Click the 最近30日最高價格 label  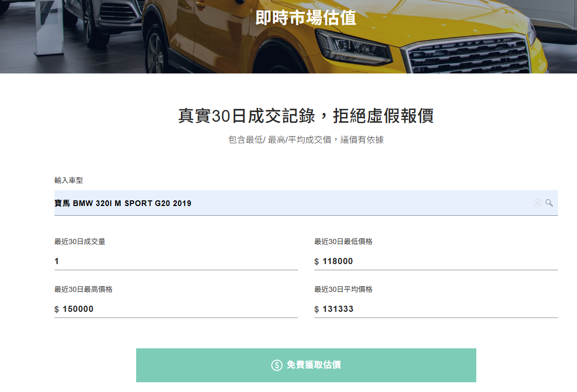point(83,289)
